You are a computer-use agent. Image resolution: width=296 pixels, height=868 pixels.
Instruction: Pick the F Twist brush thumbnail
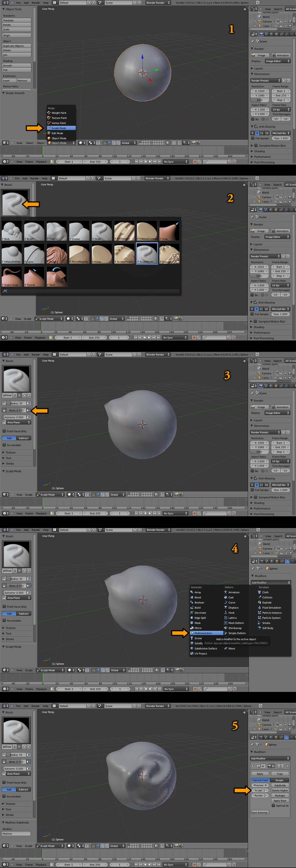coord(57,277)
